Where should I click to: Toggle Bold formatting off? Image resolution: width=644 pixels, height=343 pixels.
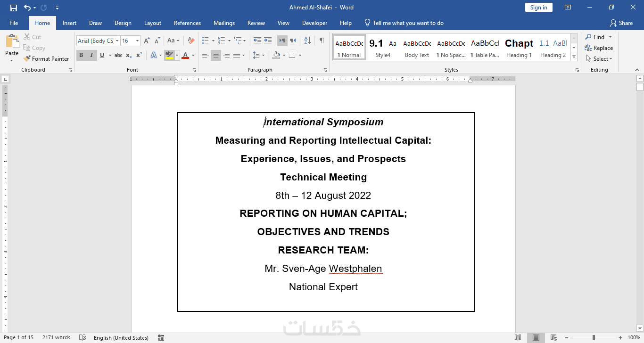tap(81, 56)
